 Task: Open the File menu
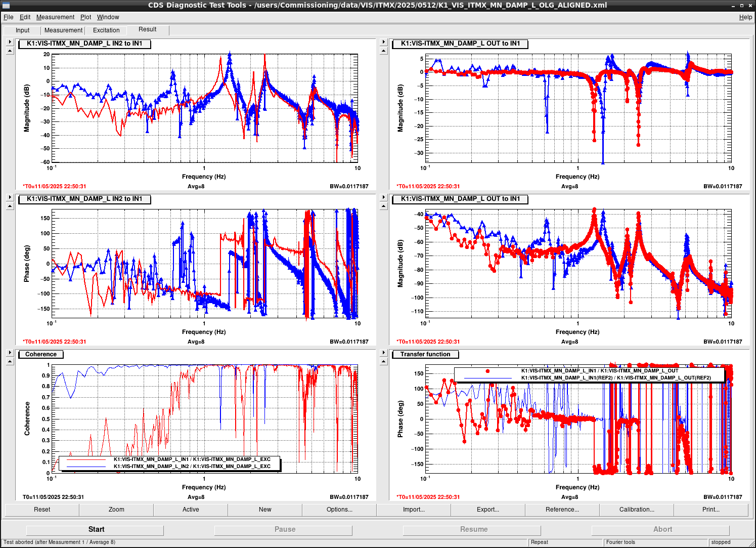pos(9,17)
